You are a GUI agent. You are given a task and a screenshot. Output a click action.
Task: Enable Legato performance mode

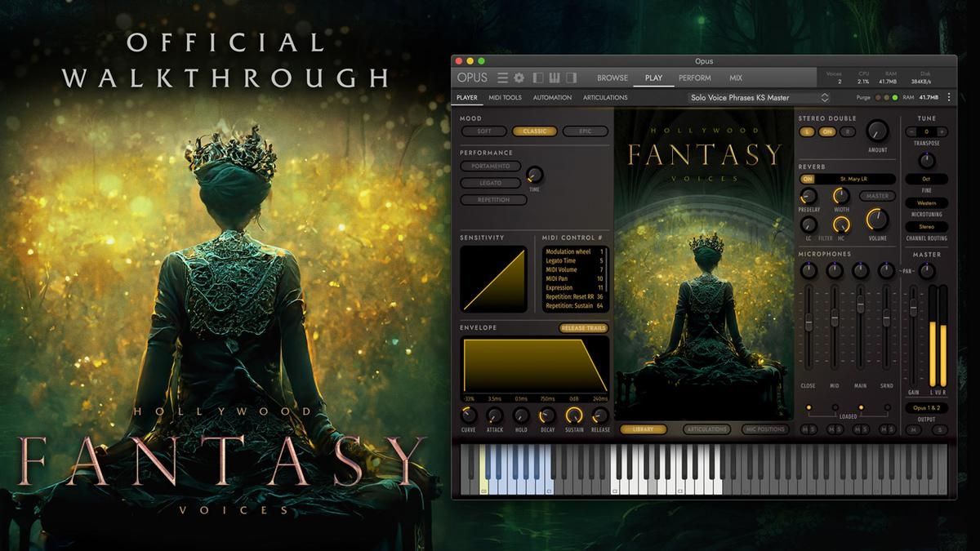491,183
